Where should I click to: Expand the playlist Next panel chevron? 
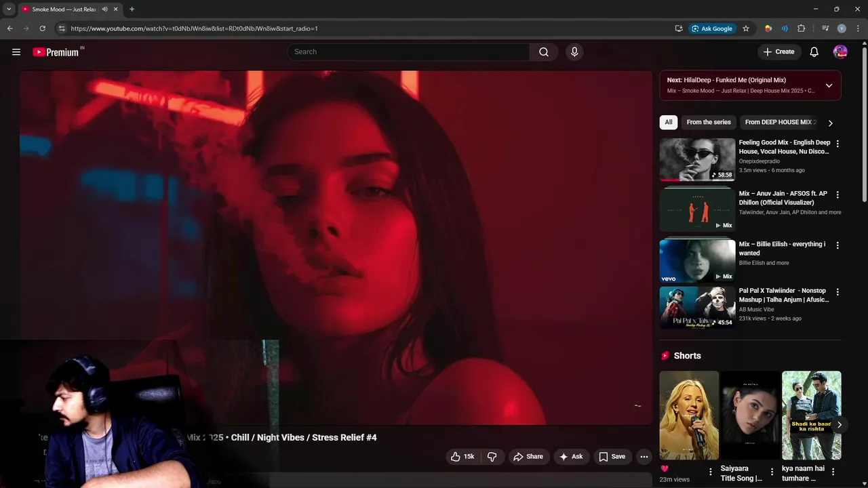pos(829,85)
